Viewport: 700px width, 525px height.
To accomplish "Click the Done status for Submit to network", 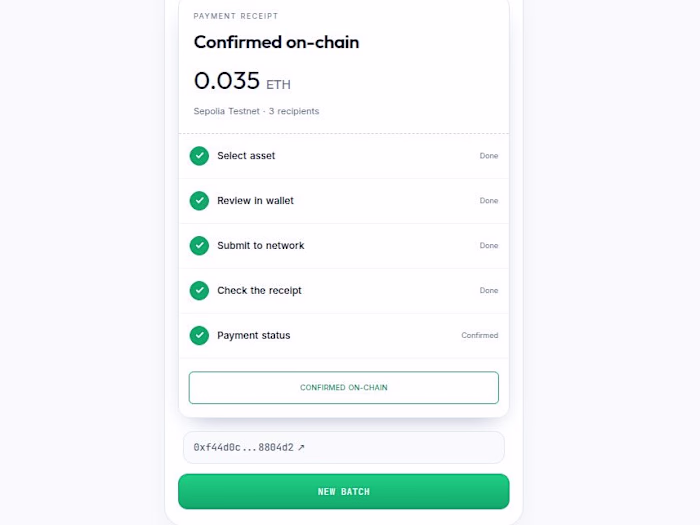I will pyautogui.click(x=489, y=246).
